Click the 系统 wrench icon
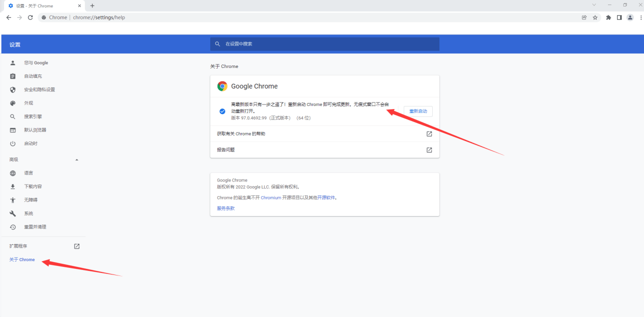This screenshot has width=644, height=317. [x=13, y=214]
